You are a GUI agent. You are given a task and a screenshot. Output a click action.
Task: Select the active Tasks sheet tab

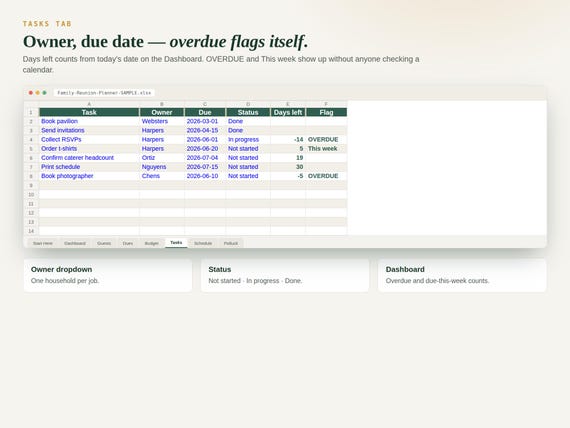point(176,243)
